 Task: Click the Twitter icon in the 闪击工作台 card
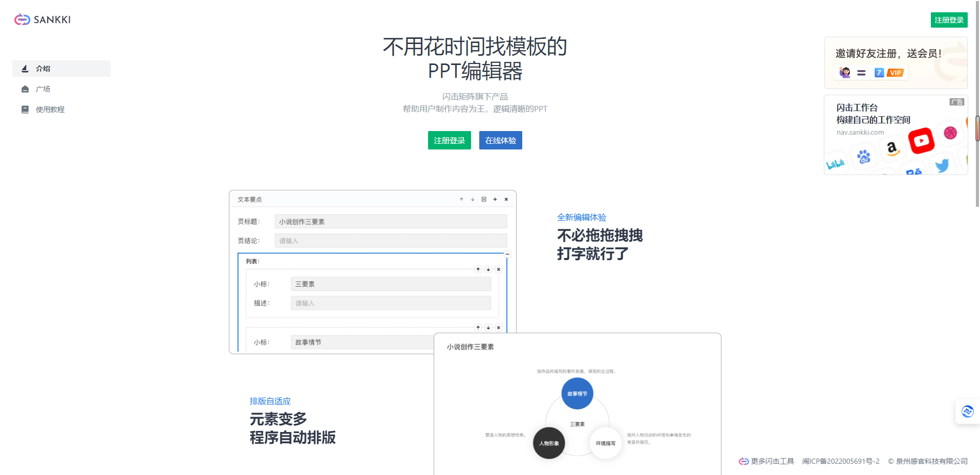[943, 165]
